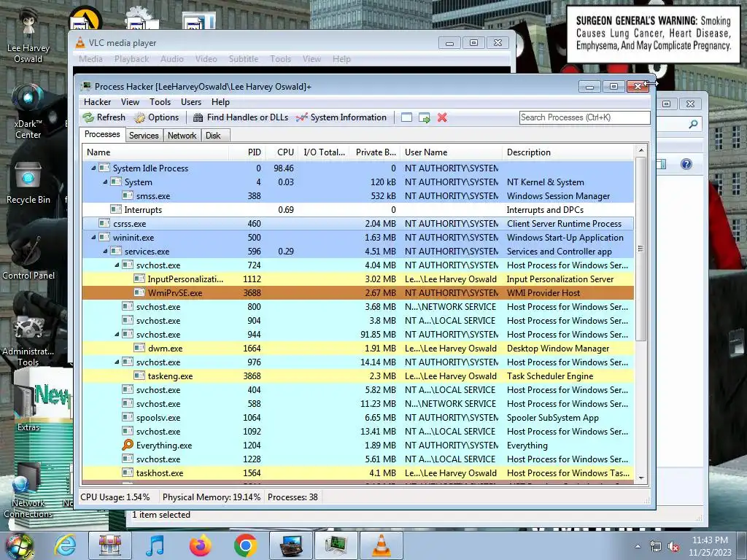747x560 pixels.
Task: Sort by the I/O Total column header
Action: pos(324,152)
